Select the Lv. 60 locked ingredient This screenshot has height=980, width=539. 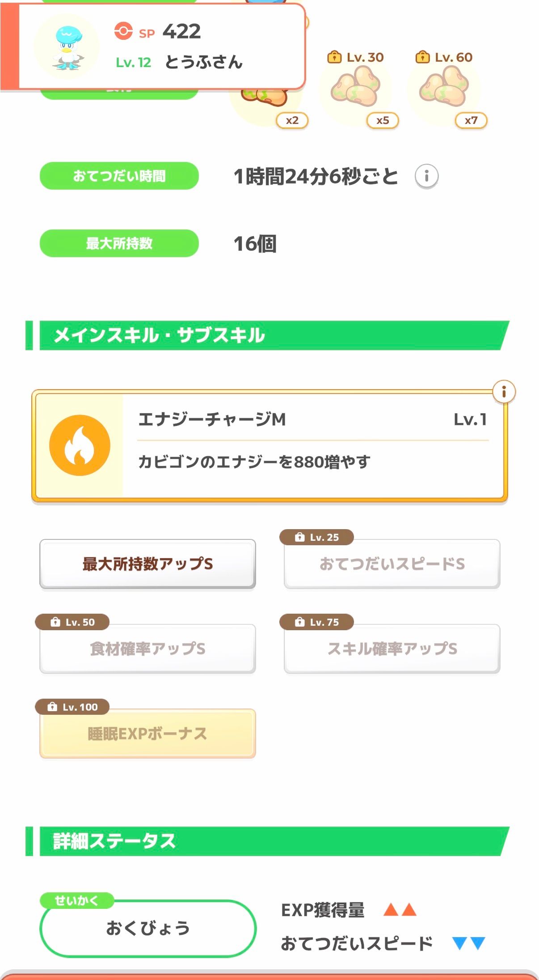point(444,88)
